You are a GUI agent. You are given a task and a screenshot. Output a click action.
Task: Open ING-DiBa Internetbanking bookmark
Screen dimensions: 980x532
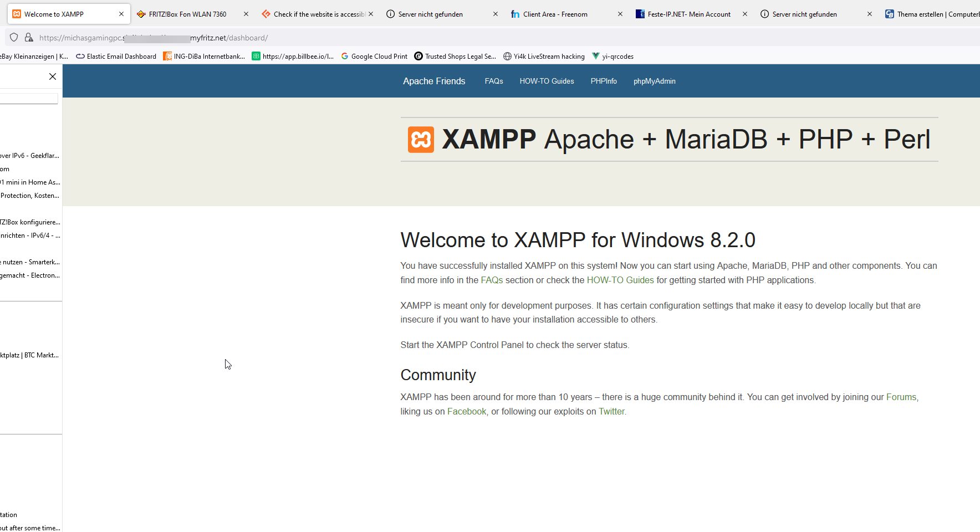(204, 56)
